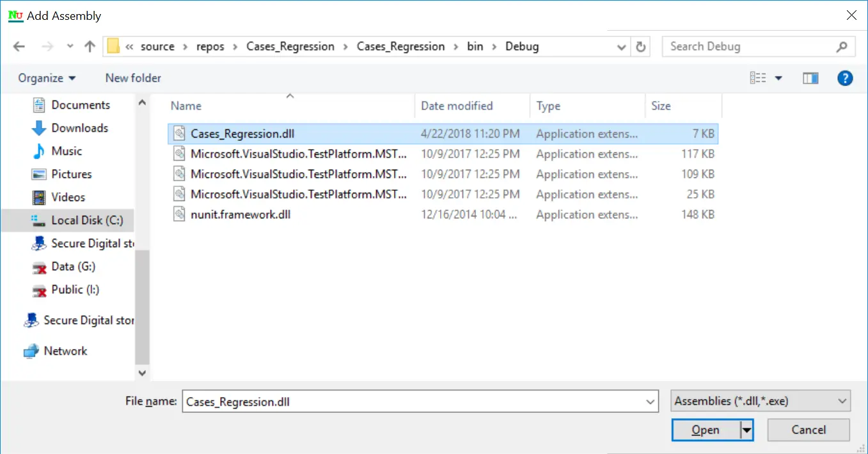The image size is (868, 454).
Task: Refresh the Debug folder view
Action: pos(640,46)
